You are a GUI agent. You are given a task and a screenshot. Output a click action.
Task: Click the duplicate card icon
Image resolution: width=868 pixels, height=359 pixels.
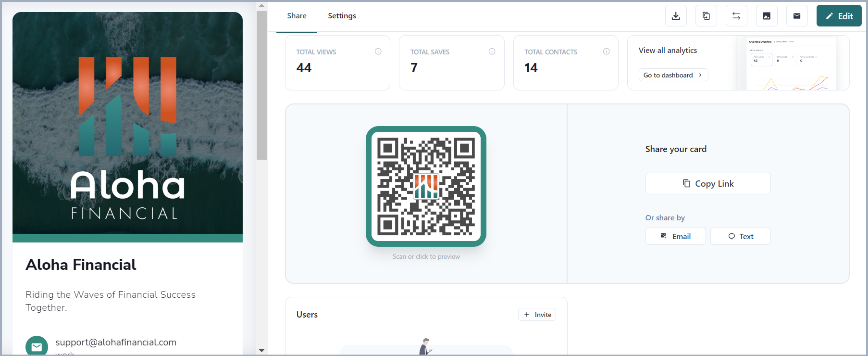point(706,16)
